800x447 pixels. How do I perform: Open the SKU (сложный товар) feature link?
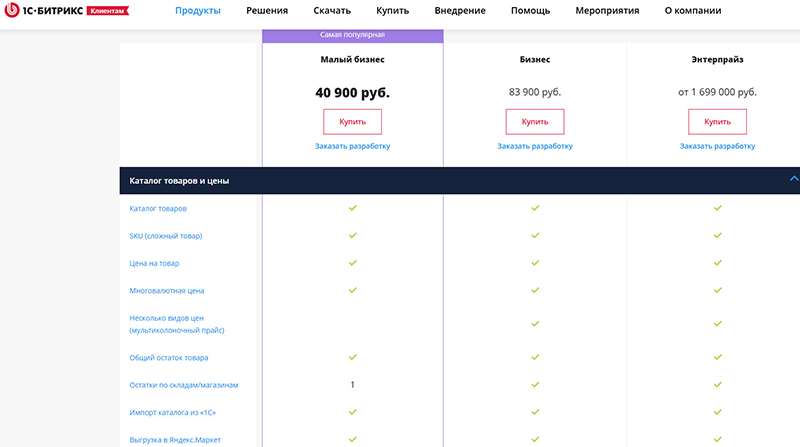pyautogui.click(x=166, y=236)
